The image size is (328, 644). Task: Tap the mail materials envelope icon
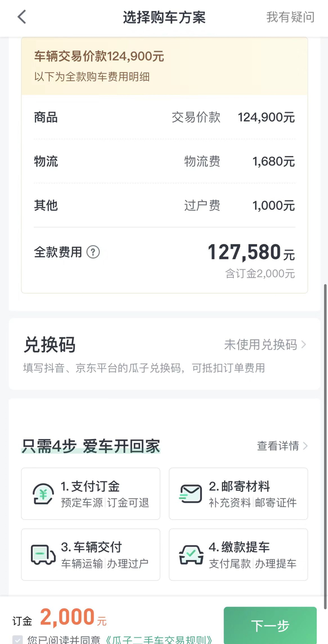[191, 494]
